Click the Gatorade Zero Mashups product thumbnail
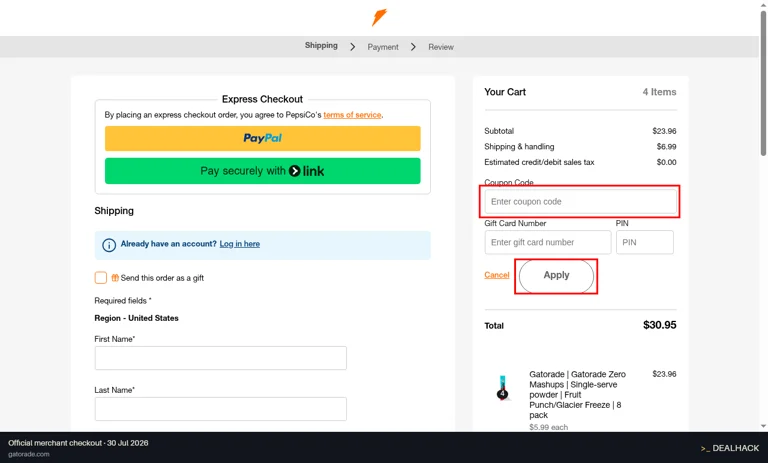Image resolution: width=768 pixels, height=463 pixels. click(503, 388)
